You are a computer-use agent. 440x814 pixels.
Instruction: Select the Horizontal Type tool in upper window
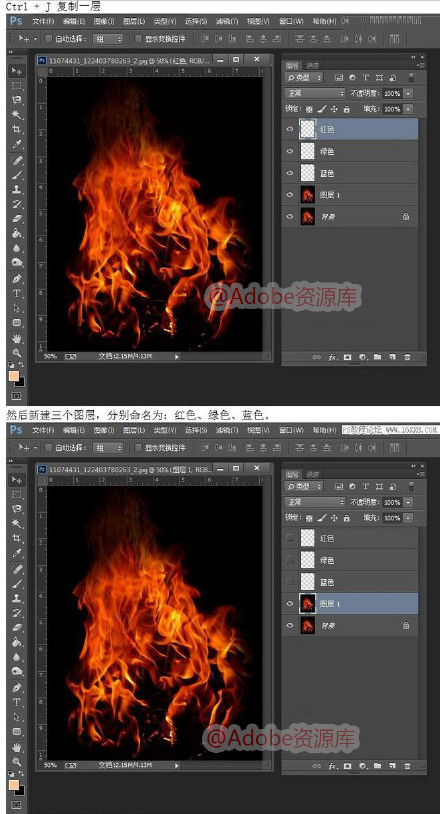tap(17, 293)
